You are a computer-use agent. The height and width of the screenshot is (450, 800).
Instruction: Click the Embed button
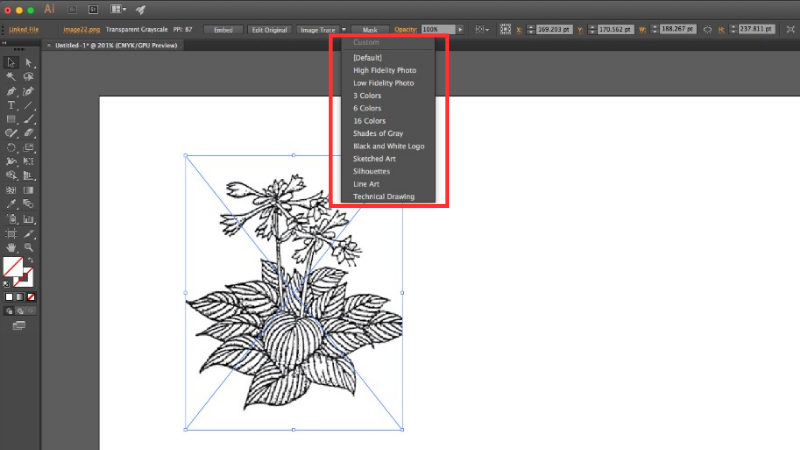(x=221, y=30)
